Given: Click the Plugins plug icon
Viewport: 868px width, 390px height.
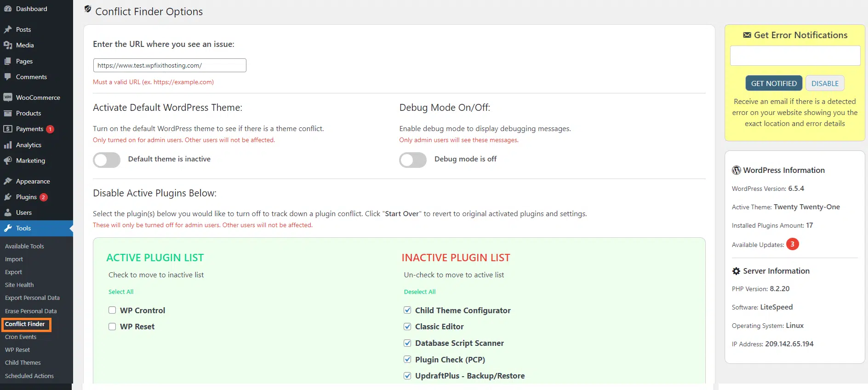Looking at the screenshot, I should pos(8,197).
